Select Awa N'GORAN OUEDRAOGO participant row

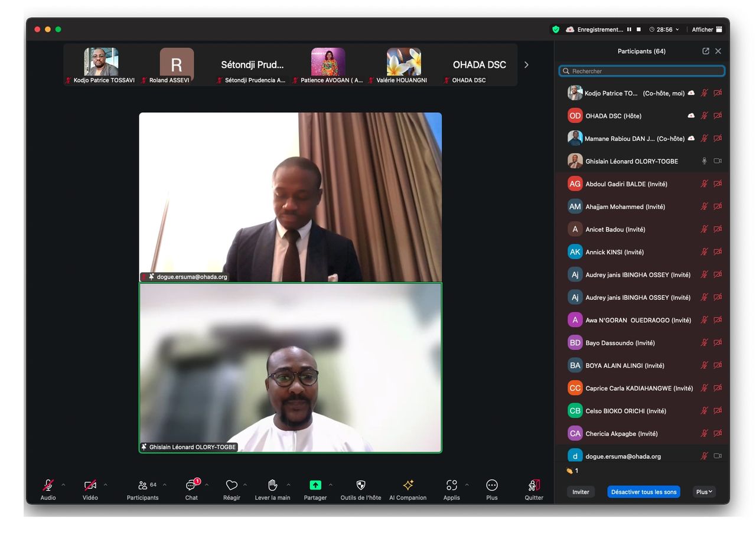click(642, 320)
